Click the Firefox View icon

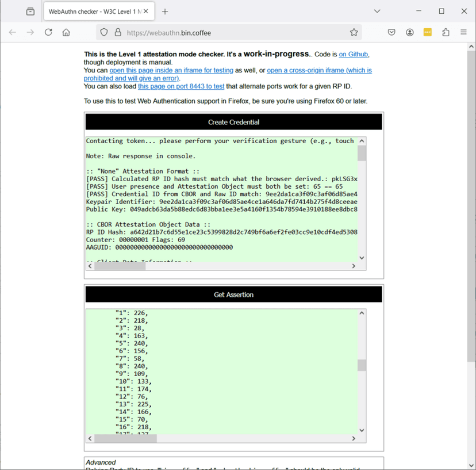click(x=30, y=12)
